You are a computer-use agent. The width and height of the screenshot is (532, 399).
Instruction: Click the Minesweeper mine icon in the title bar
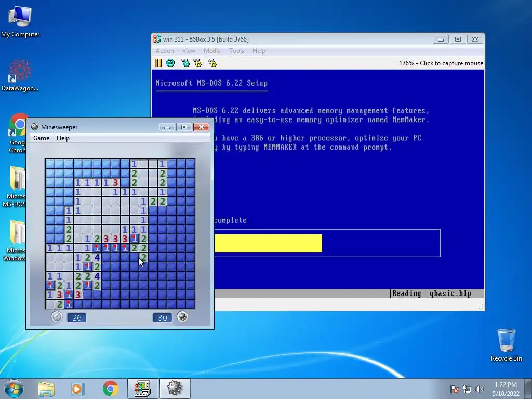(x=35, y=127)
